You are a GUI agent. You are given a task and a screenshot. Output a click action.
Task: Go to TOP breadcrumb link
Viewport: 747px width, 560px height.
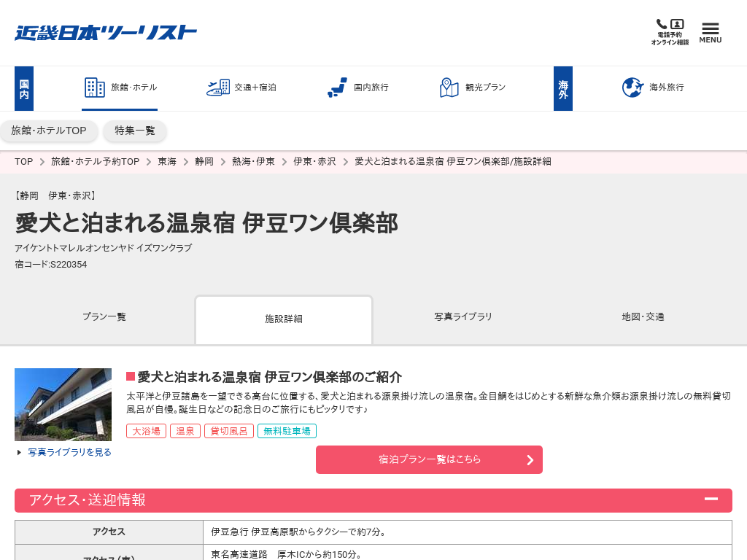tap(24, 161)
